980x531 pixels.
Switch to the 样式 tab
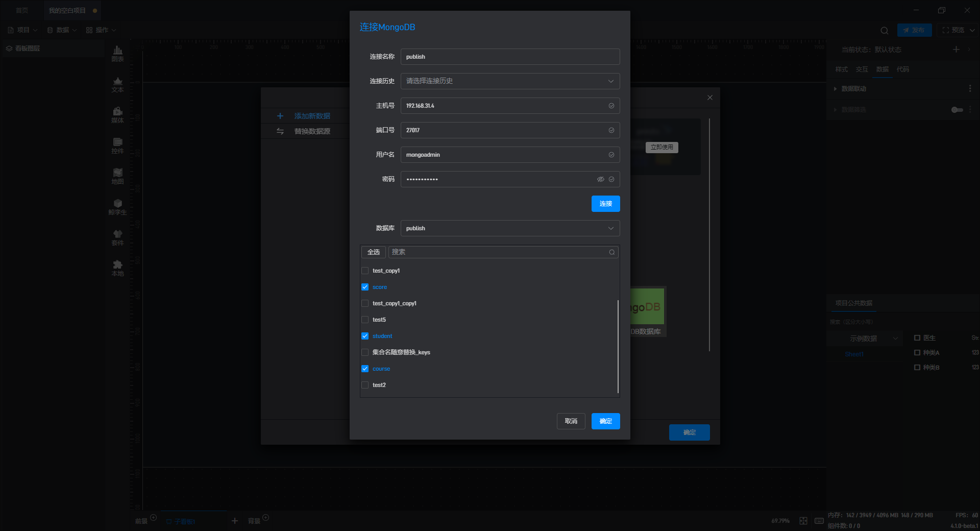841,69
